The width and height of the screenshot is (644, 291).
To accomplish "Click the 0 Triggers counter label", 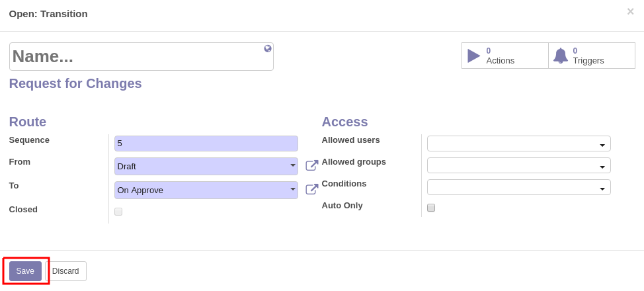I will (588, 56).
